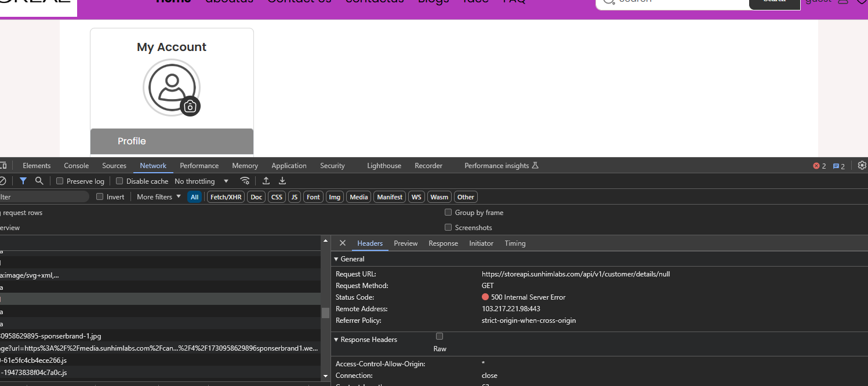The image size is (868, 386).
Task: Open the Application tab
Action: [x=289, y=166]
